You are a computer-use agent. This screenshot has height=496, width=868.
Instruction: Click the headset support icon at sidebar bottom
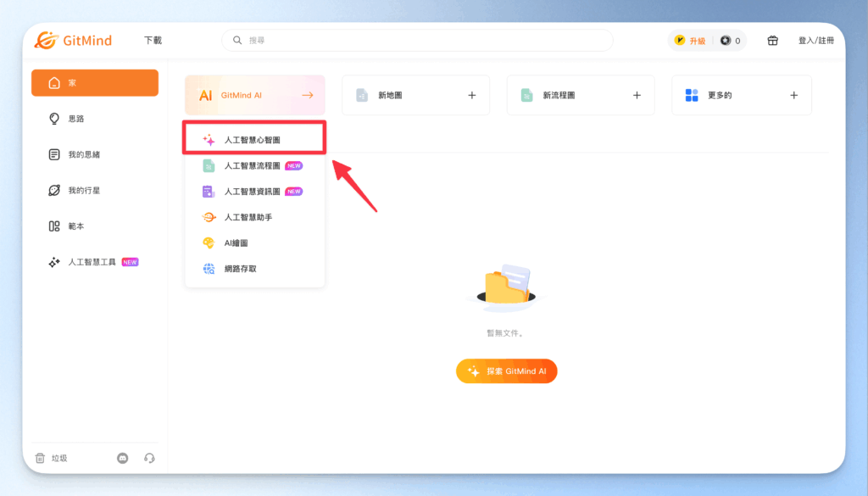pyautogui.click(x=149, y=457)
